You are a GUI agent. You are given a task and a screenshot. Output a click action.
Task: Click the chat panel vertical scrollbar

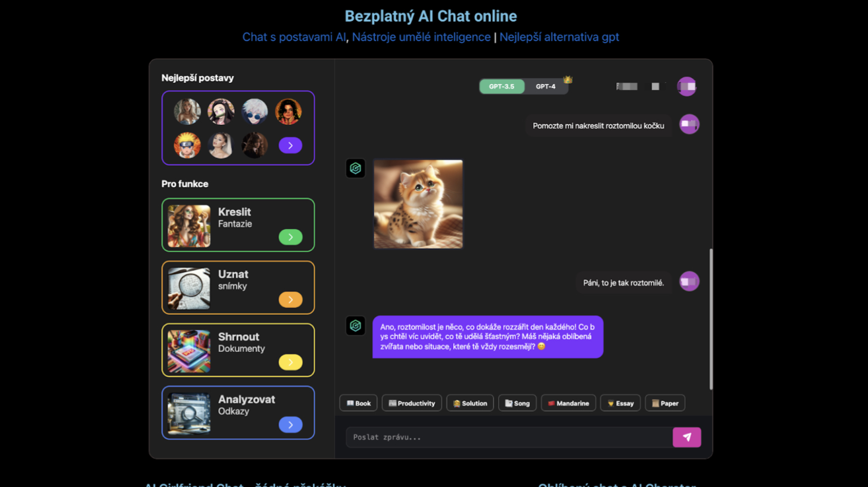(711, 319)
